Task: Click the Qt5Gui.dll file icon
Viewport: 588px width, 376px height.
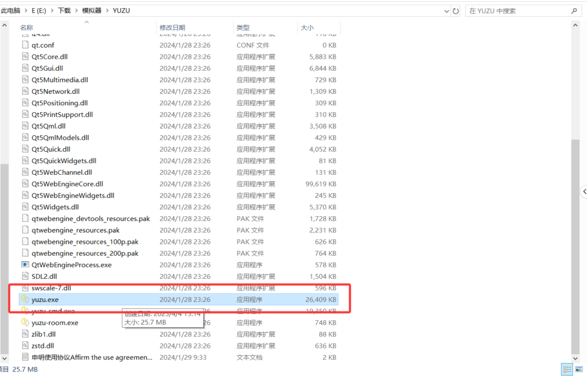Action: (25, 68)
